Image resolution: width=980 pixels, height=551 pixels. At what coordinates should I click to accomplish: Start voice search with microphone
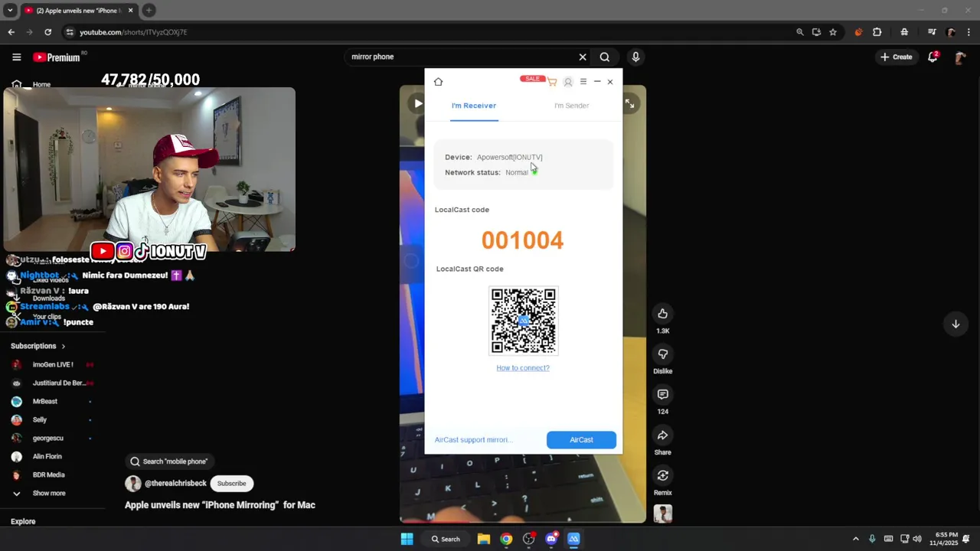point(635,57)
